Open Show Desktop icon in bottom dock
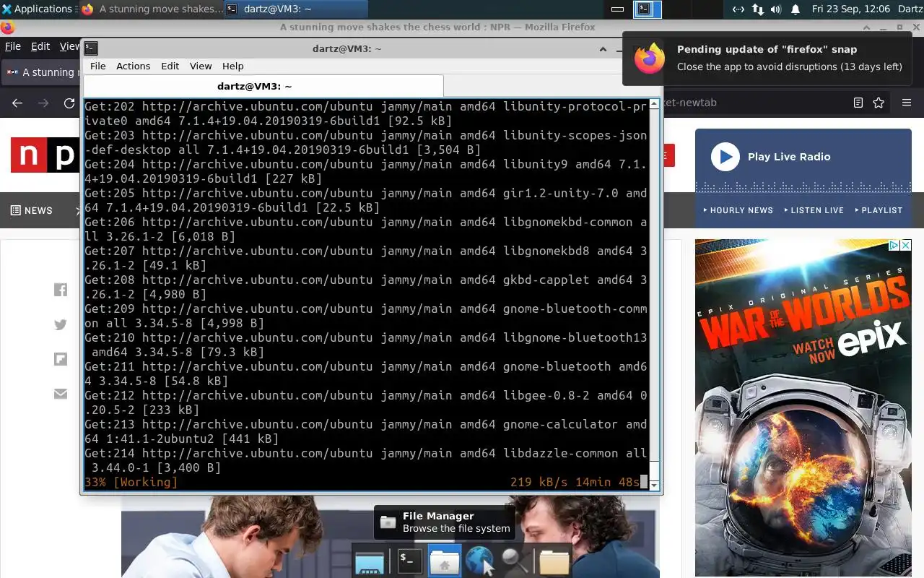 (370, 562)
